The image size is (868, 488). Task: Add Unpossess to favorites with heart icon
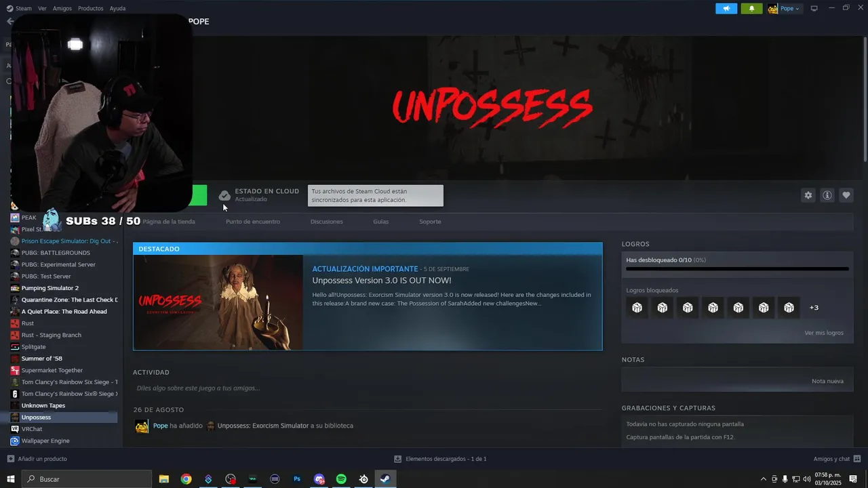click(846, 195)
